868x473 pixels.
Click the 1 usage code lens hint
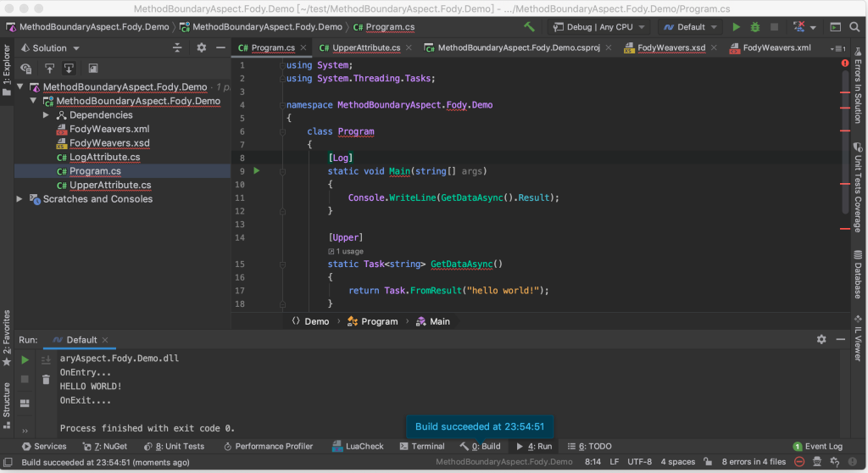(x=346, y=251)
